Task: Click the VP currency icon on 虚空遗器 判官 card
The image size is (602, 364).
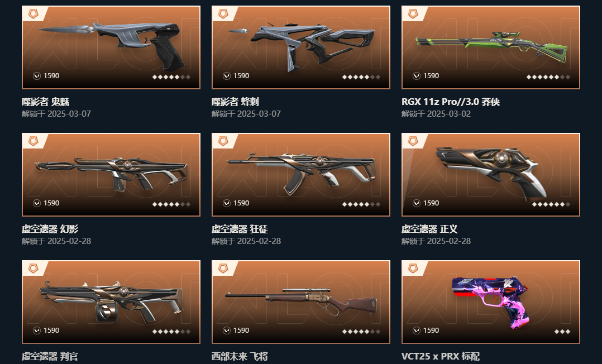Action: [37, 330]
